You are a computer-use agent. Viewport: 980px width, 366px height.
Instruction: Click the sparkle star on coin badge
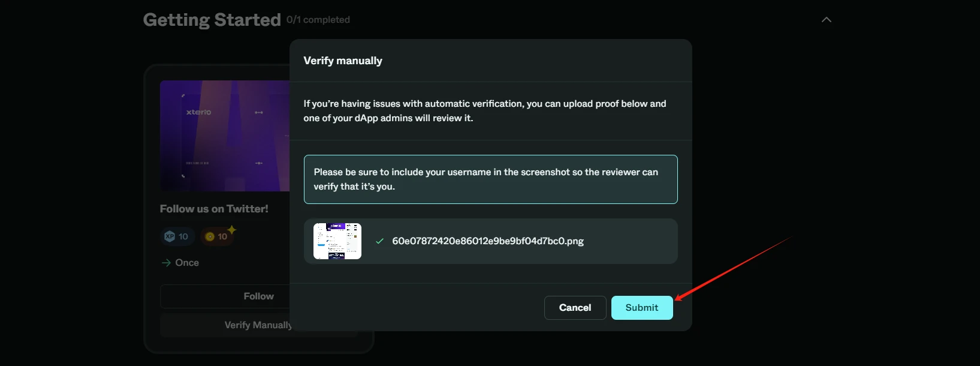coord(231,229)
